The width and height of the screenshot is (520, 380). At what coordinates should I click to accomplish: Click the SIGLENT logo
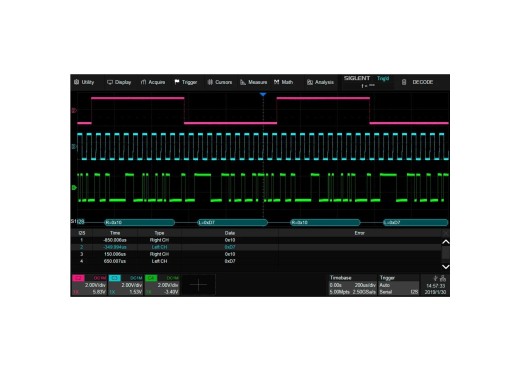tap(357, 78)
